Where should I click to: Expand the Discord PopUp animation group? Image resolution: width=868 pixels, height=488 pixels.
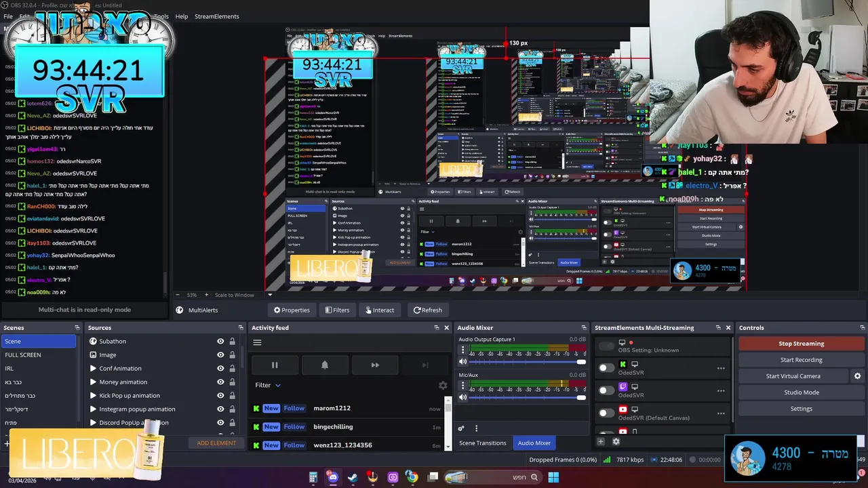[x=93, y=423]
